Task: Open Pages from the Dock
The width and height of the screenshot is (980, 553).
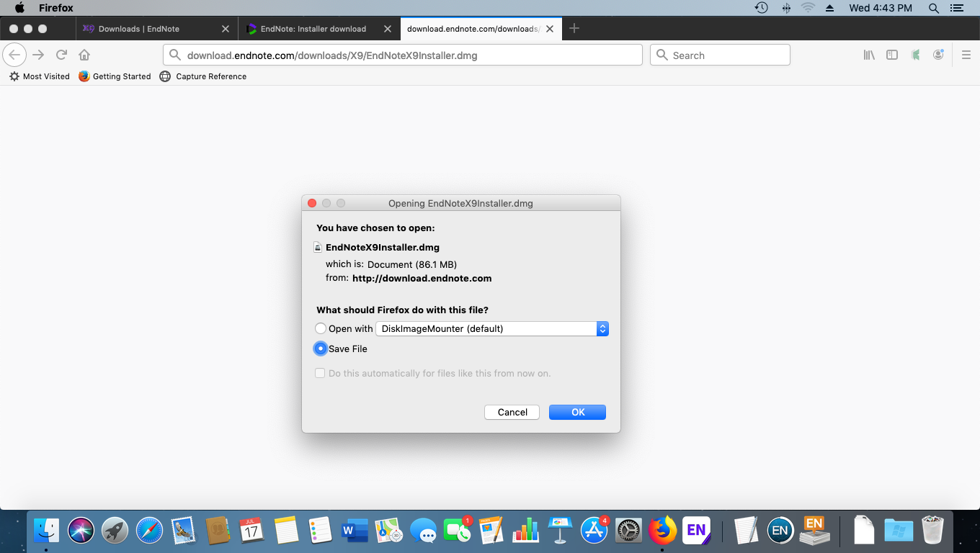Action: [x=492, y=531]
